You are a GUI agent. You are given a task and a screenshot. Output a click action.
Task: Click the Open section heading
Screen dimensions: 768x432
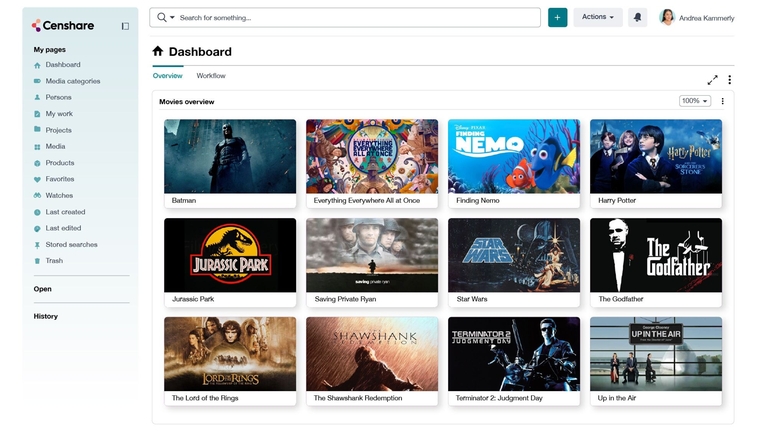tap(43, 289)
